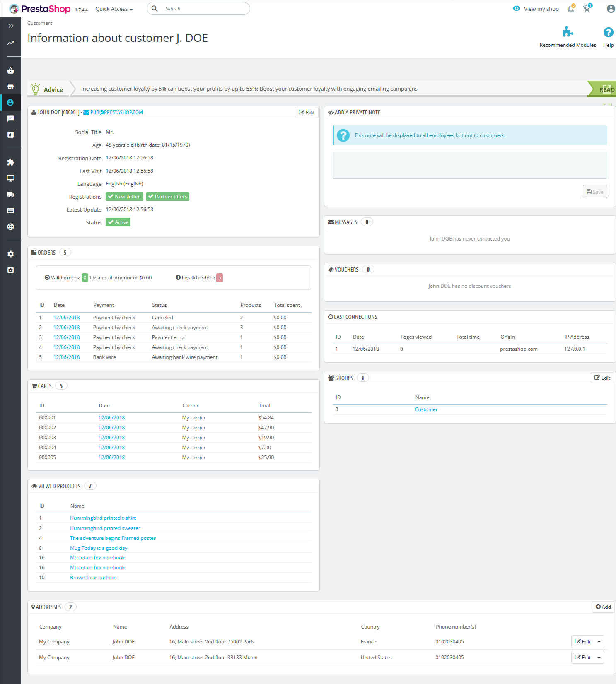This screenshot has width=616, height=684.
Task: Click the private note text area
Action: tap(469, 166)
